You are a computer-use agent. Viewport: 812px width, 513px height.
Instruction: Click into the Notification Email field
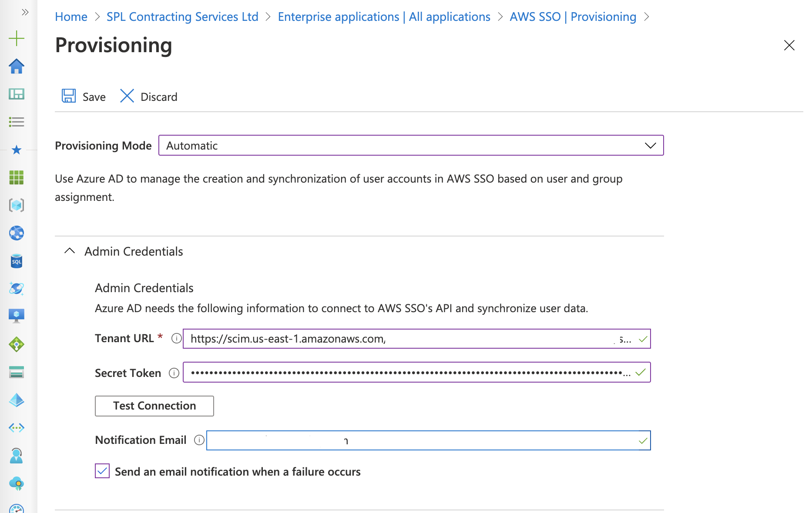428,440
